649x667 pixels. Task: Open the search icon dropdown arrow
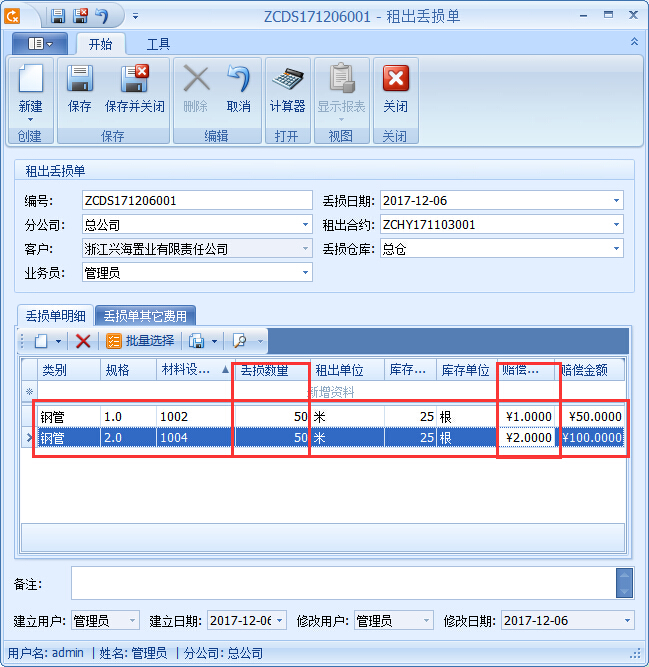(260, 341)
